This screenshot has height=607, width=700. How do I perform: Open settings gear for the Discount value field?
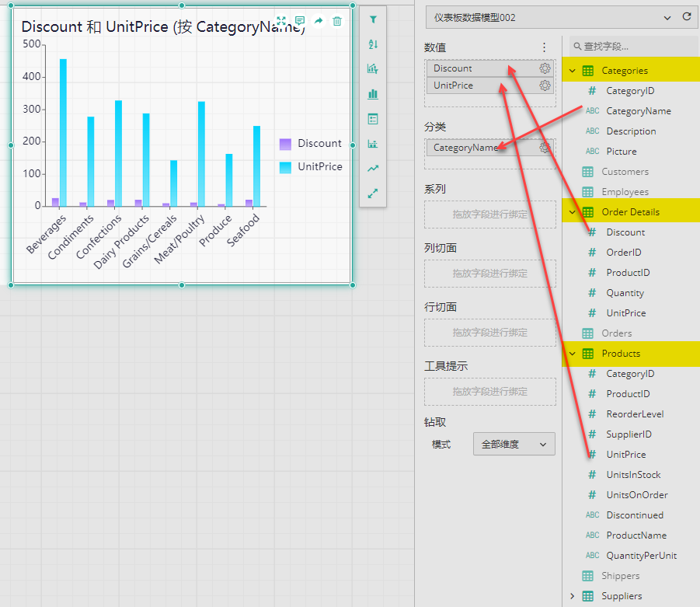[x=545, y=68]
